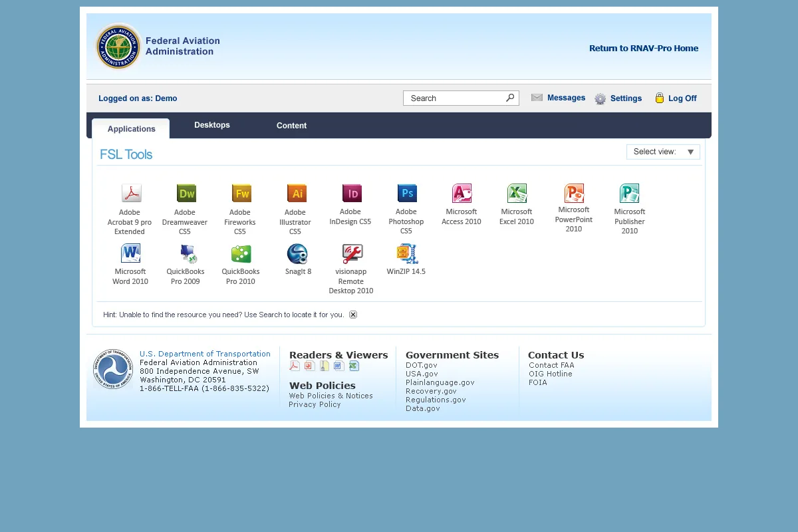Open the ZIP viewer icon in footer
This screenshot has width=798, height=532.
point(325,366)
